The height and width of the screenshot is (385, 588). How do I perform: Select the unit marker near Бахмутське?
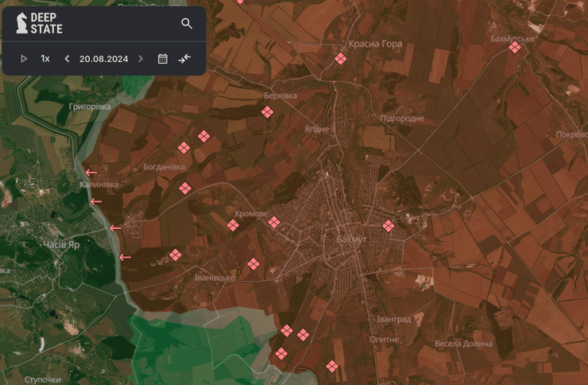click(x=515, y=48)
